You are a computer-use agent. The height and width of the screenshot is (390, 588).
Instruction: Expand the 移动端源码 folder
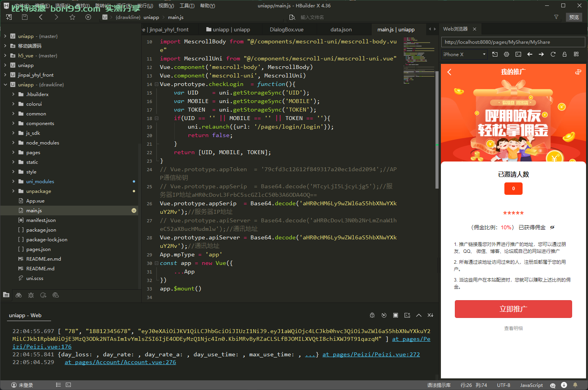coord(5,46)
